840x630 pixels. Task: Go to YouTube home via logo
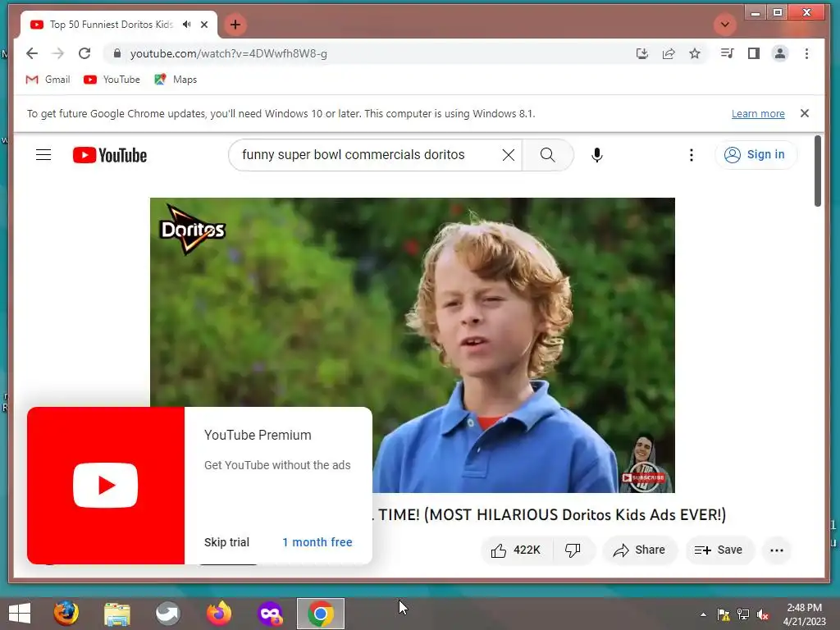pos(110,155)
